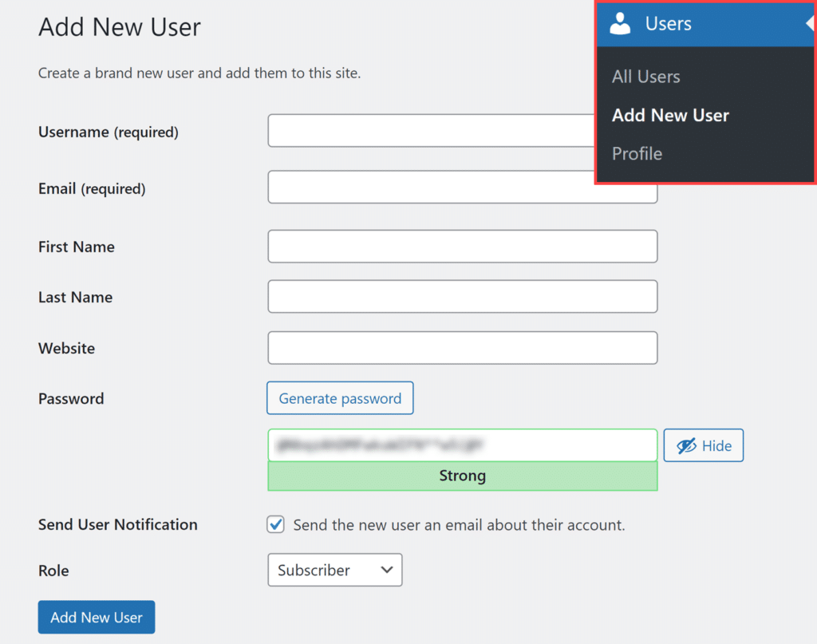
Task: Click the collapse arrow beside Users menu
Action: click(x=810, y=23)
